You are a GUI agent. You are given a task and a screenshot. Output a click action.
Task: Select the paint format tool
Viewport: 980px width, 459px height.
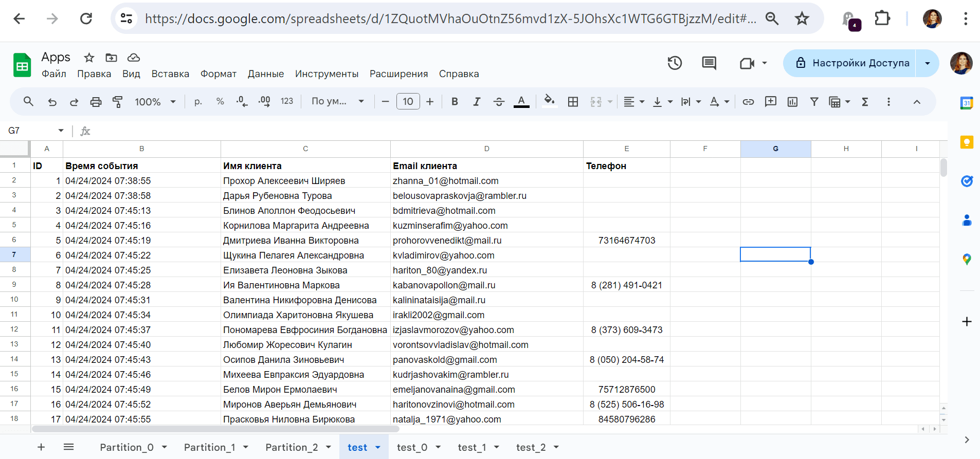(118, 102)
